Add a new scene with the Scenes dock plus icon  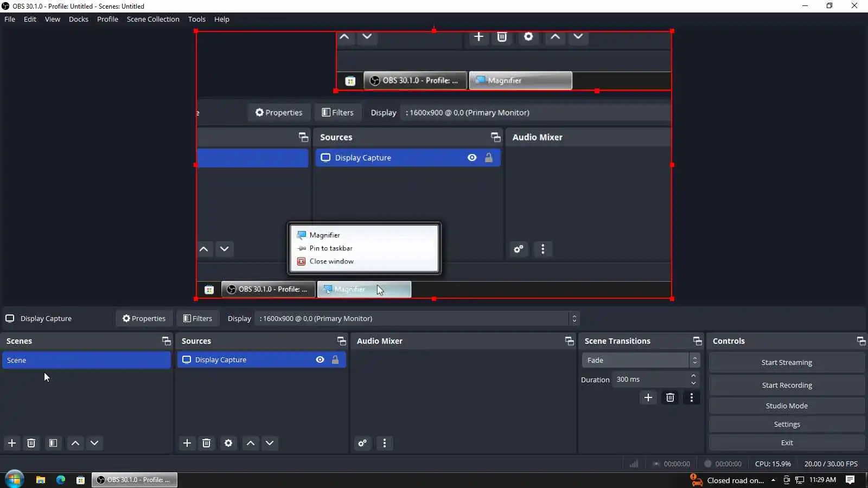[x=12, y=443]
